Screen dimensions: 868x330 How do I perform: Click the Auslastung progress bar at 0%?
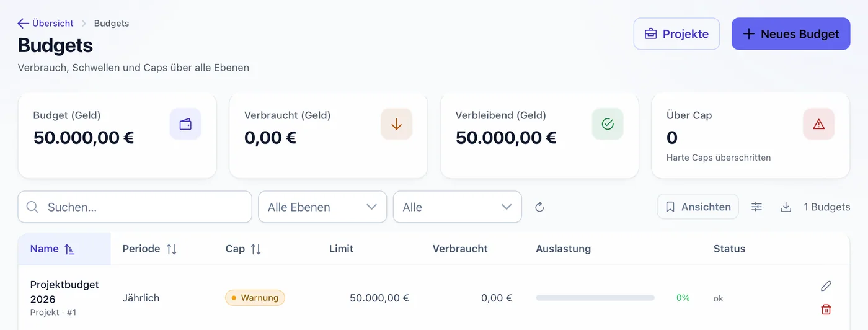coord(595,298)
